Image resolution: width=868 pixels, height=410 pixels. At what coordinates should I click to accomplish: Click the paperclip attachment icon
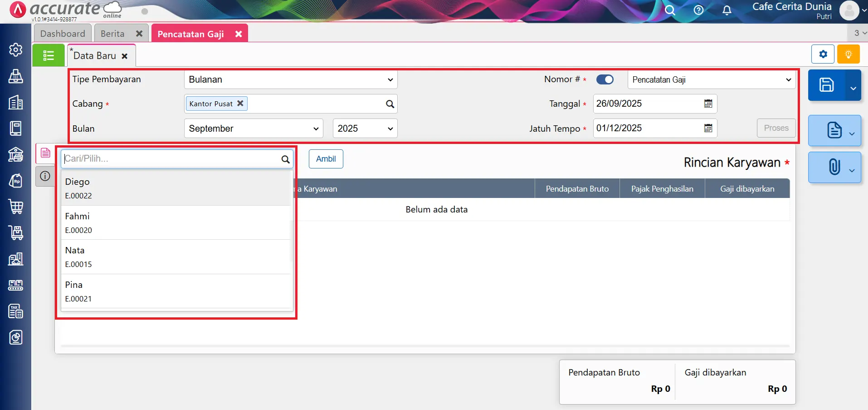coord(834,167)
